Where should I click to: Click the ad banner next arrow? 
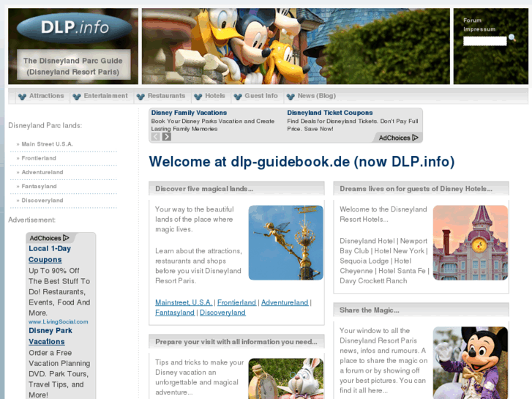coord(167,136)
